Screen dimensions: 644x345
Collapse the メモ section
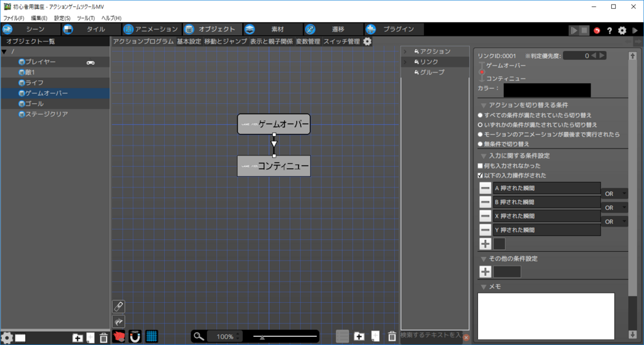[x=484, y=286]
